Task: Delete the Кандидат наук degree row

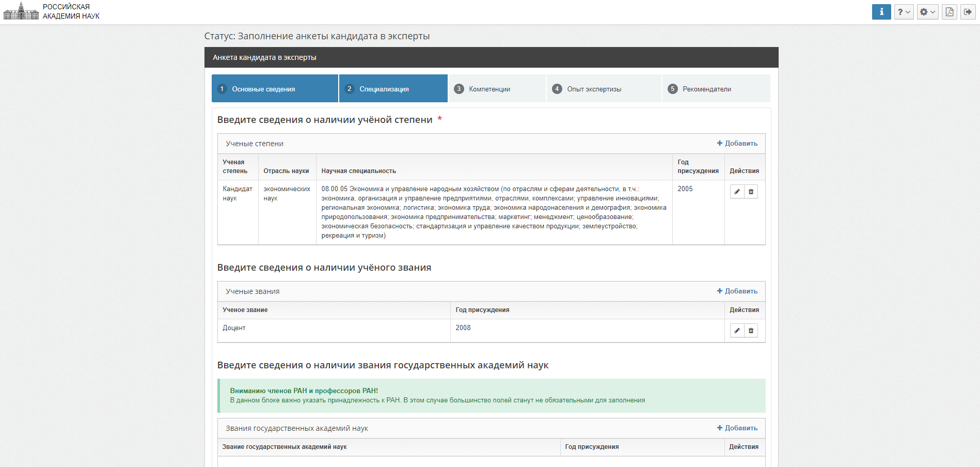Action: 751,192
